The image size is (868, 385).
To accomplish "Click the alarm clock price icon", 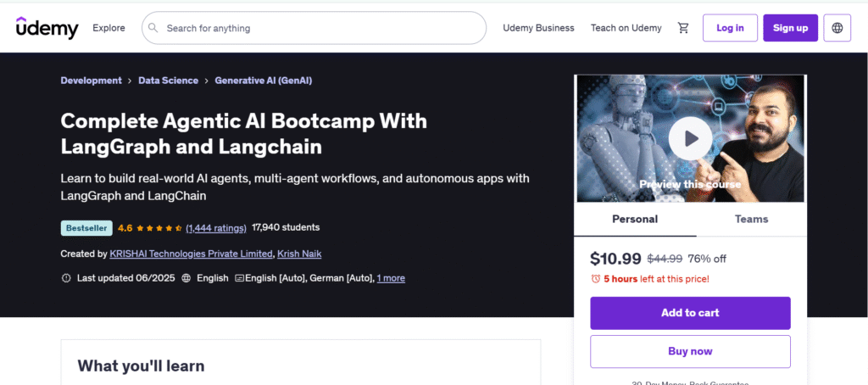I will coord(596,279).
